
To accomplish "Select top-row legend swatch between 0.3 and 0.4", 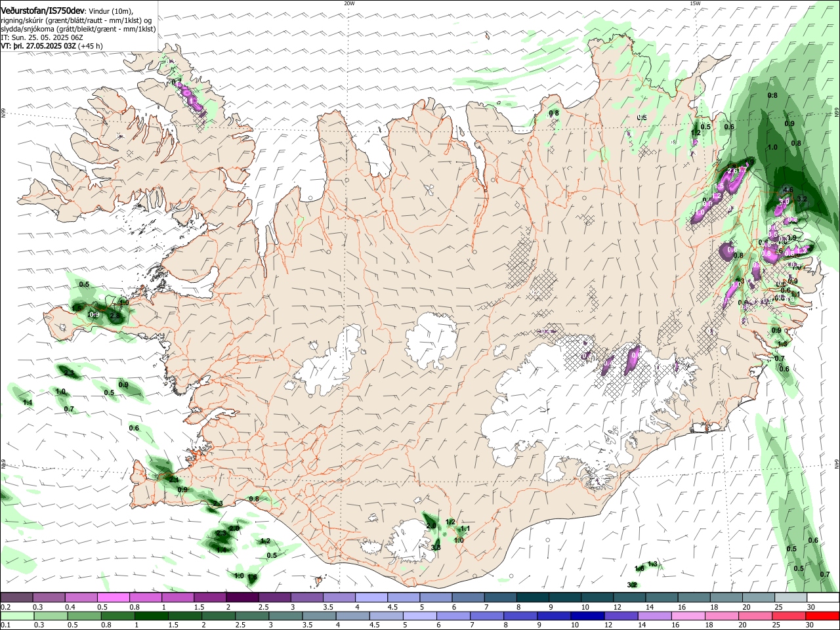I will (x=49, y=598).
